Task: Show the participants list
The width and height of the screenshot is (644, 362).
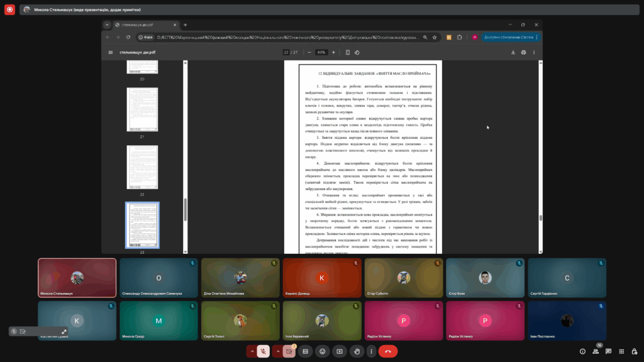Action: (596, 351)
